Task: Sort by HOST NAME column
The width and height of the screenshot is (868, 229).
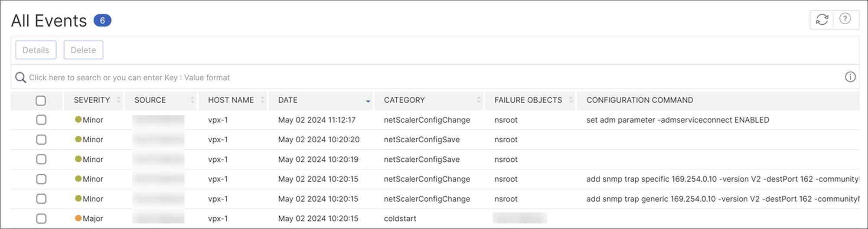Action: tap(233, 100)
